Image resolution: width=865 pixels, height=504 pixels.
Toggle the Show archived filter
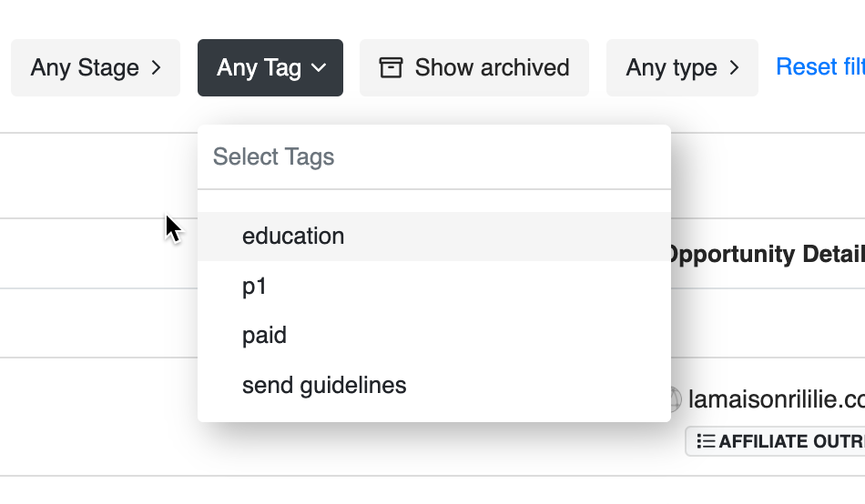(x=473, y=68)
